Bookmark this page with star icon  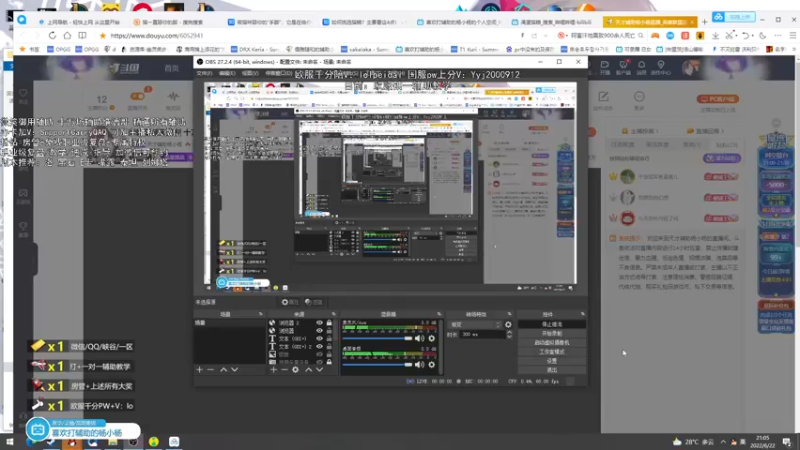tap(103, 36)
